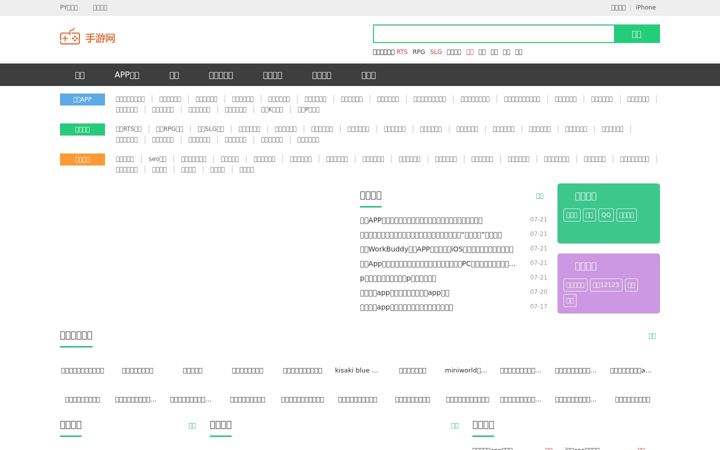720x450 pixels.
Task: Open the iPhone link in top bar
Action: point(646,7)
